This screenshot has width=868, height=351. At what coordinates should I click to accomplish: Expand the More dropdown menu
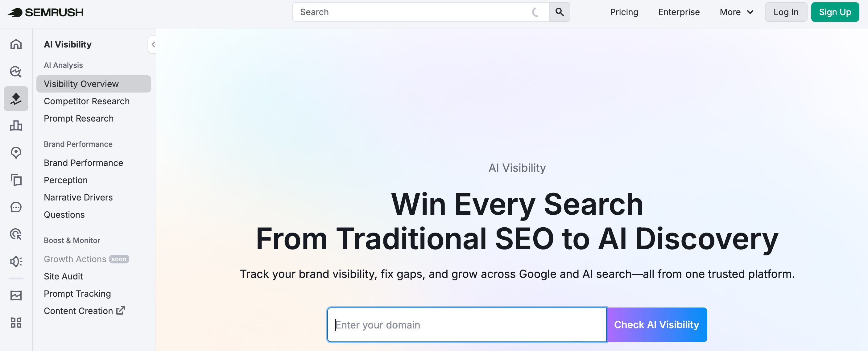[x=736, y=12]
